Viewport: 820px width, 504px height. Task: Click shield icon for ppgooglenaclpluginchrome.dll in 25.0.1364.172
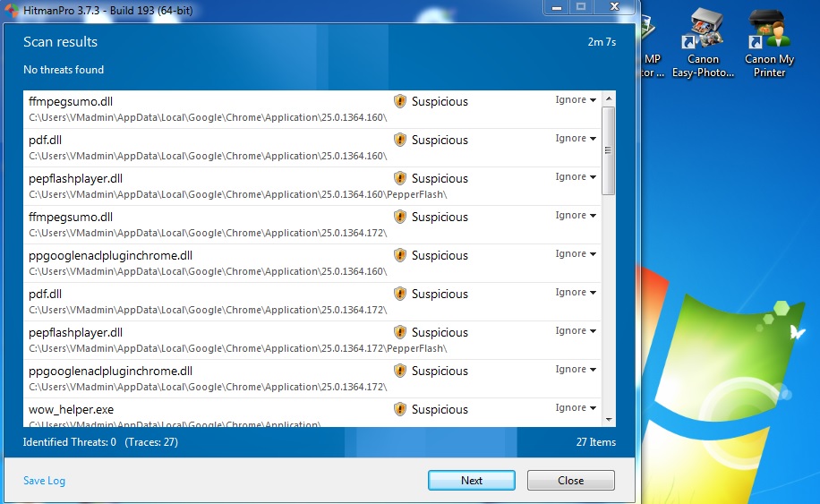click(400, 371)
